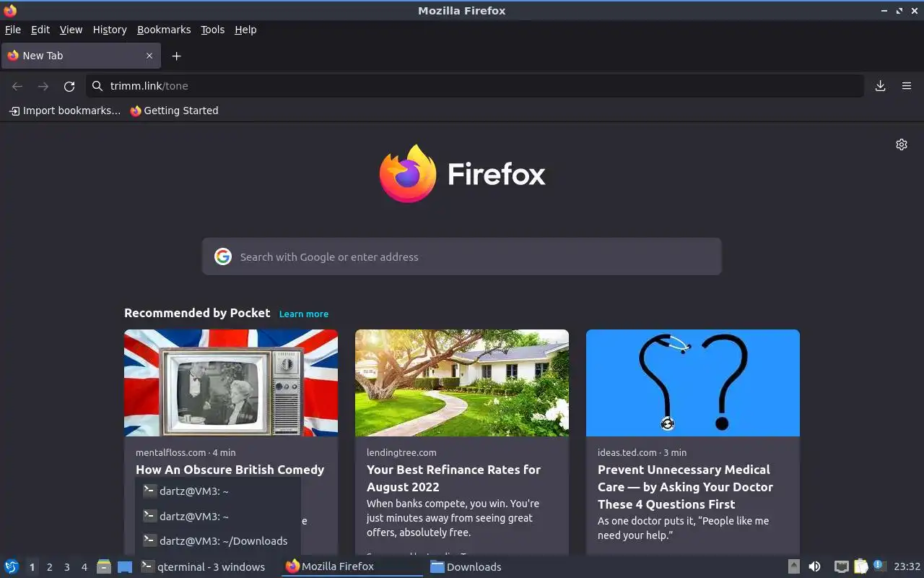Screen dimensions: 924x578
Task: Open the stethoscope question mark thumbnail
Action: point(693,383)
